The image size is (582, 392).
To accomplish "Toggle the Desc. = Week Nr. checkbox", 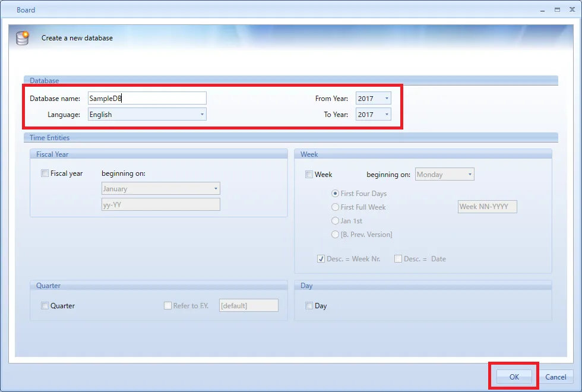I will [321, 259].
